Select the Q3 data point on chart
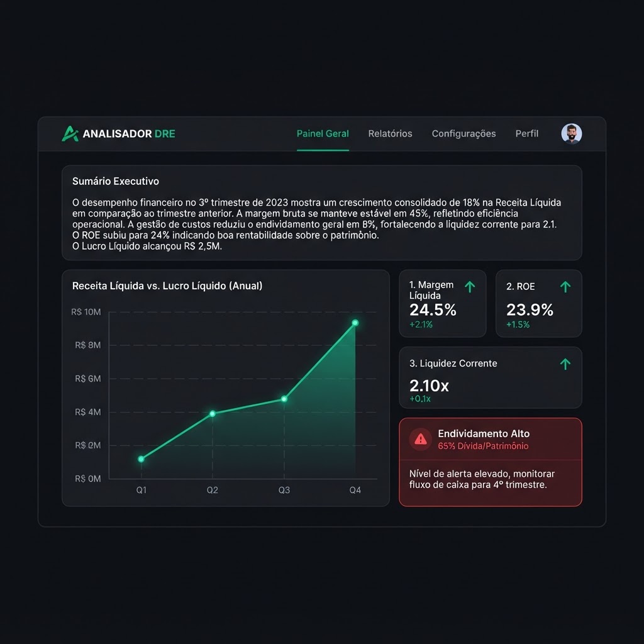The image size is (644, 644). [284, 399]
